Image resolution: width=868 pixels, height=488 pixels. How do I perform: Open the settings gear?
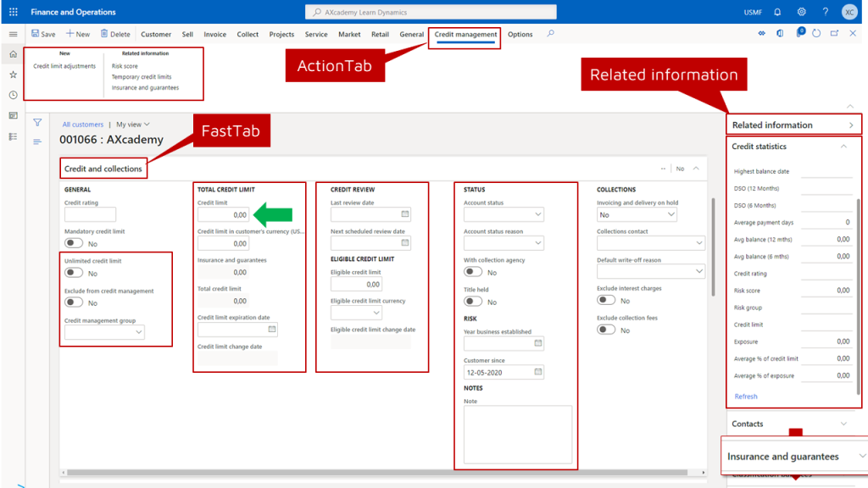pos(801,12)
